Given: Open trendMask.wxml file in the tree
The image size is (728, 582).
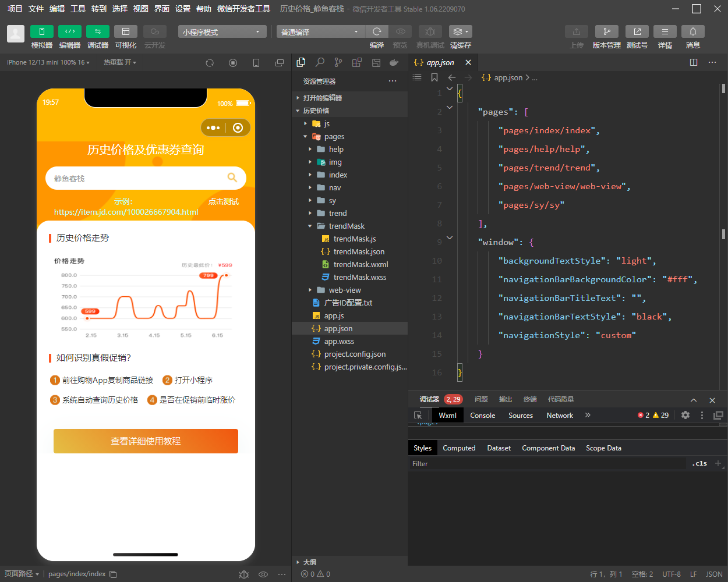Looking at the screenshot, I should 361,264.
